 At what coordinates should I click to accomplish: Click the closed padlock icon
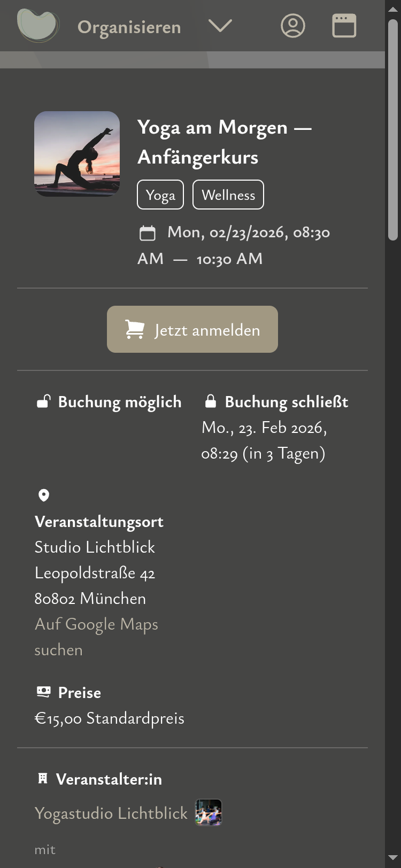pyautogui.click(x=211, y=401)
